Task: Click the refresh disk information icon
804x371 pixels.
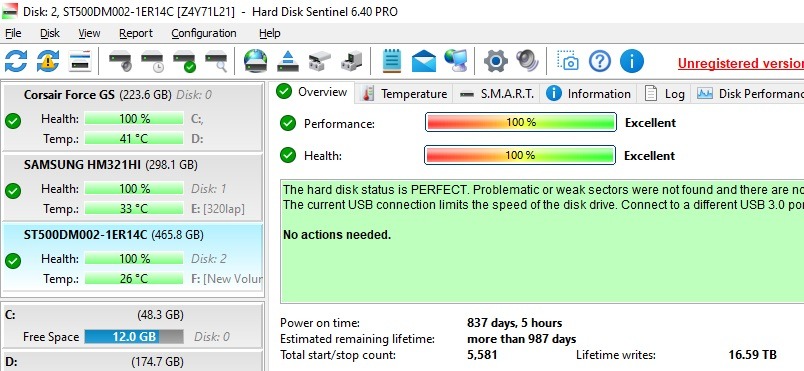Action: (16, 61)
